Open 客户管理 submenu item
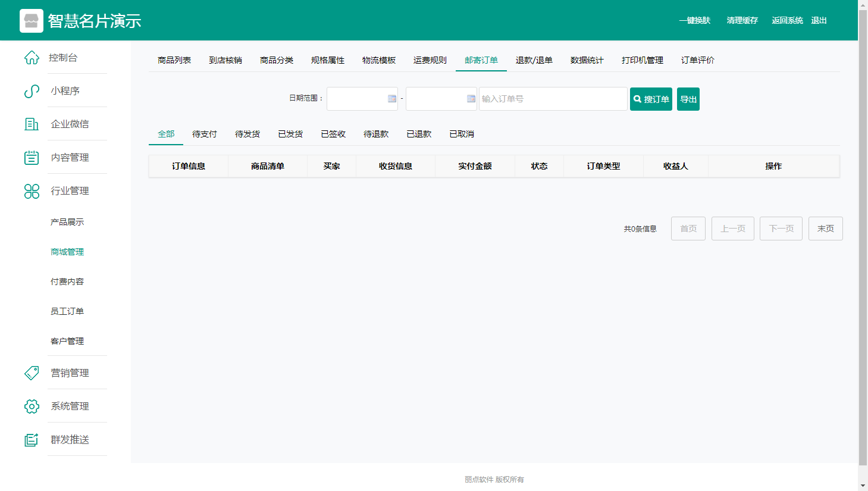868x491 pixels. point(67,341)
